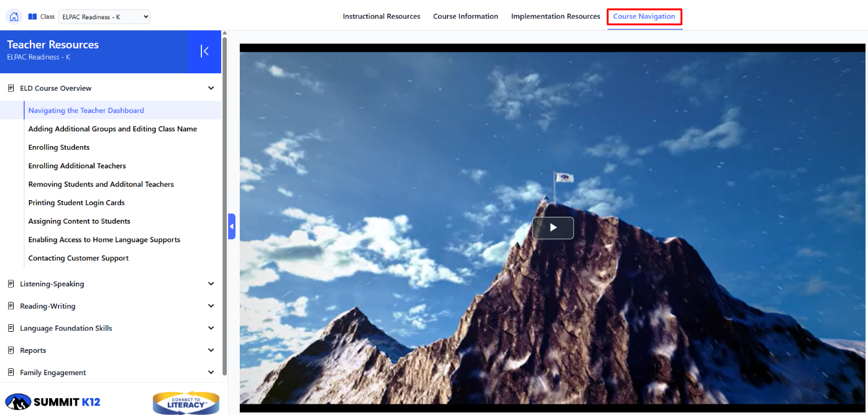
Task: Expand the Family Engagement section chevron
Action: (211, 373)
